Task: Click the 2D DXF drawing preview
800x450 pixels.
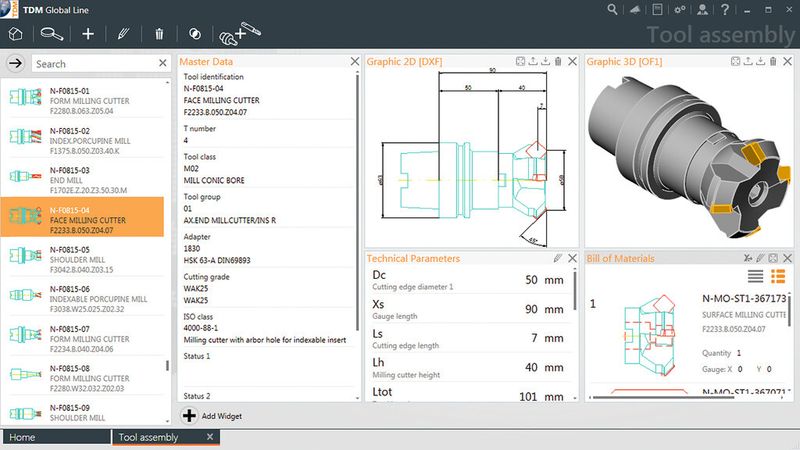Action: [x=472, y=157]
